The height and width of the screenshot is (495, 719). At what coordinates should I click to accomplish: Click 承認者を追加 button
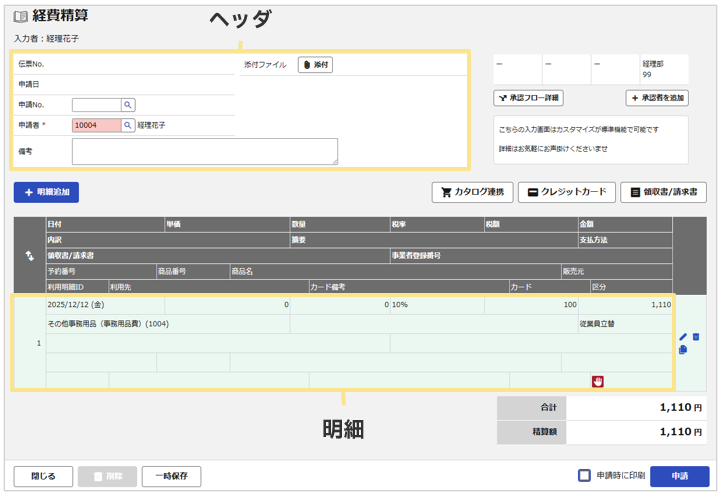[657, 98]
